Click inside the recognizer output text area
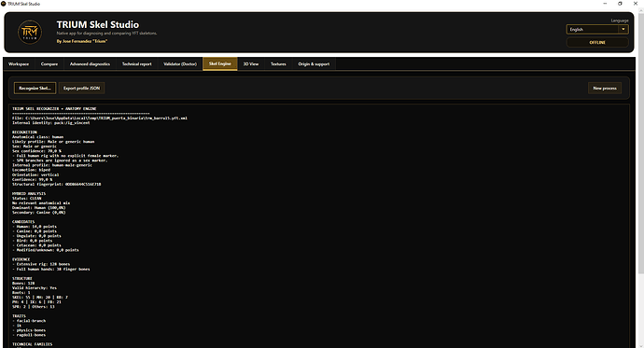The image size is (644, 348). 318,226
